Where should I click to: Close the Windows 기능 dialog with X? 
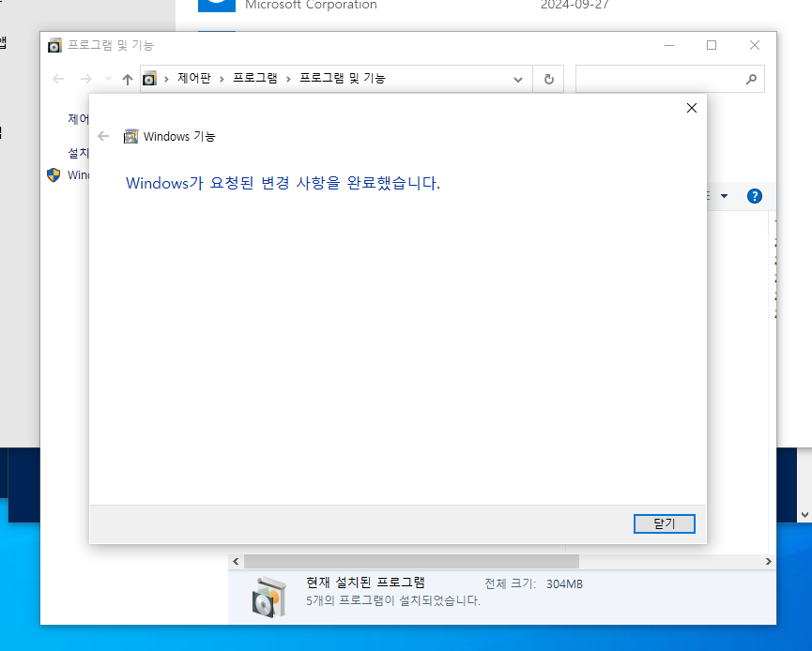[691, 108]
